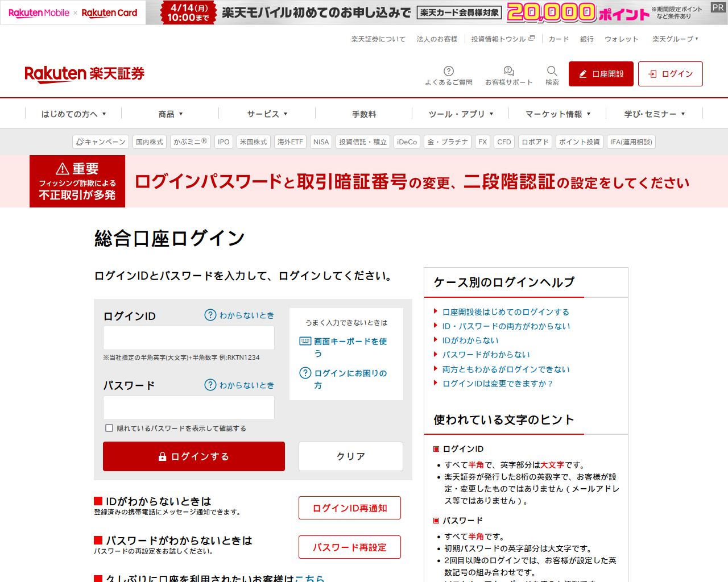Select the FX tag

[x=482, y=142]
